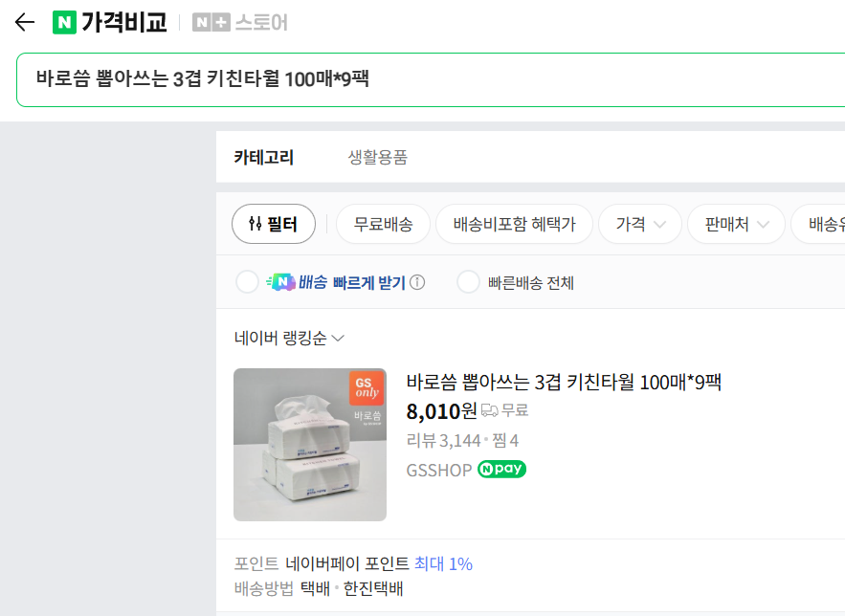Enable the N배송 빠르게 받기 option
The width and height of the screenshot is (845, 616).
247,282
